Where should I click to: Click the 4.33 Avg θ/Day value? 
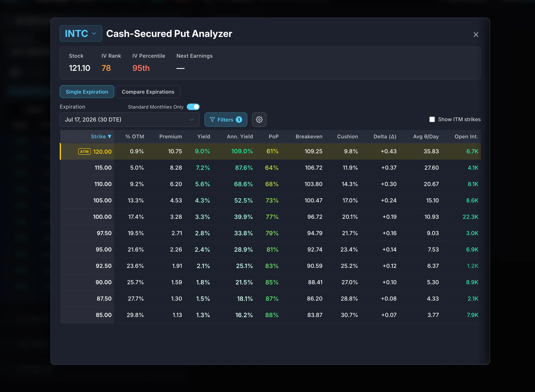(x=433, y=299)
